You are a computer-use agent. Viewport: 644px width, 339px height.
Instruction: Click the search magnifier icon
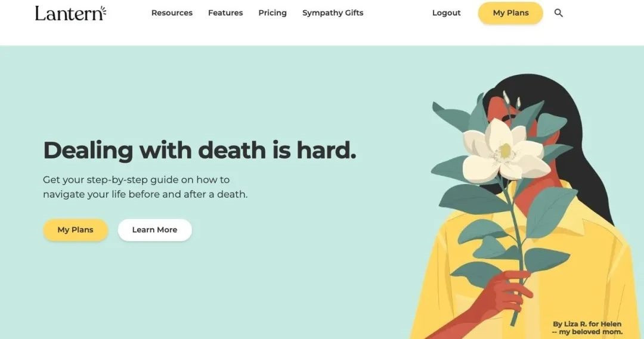(x=558, y=13)
